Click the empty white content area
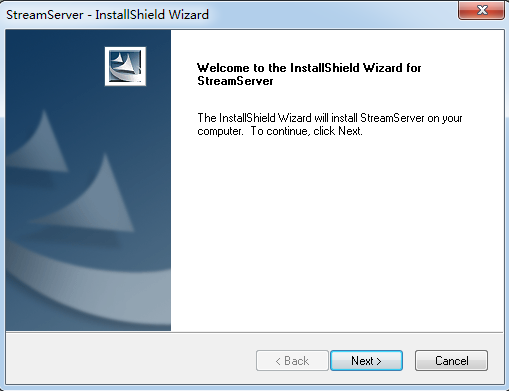The image size is (509, 391). [x=337, y=233]
